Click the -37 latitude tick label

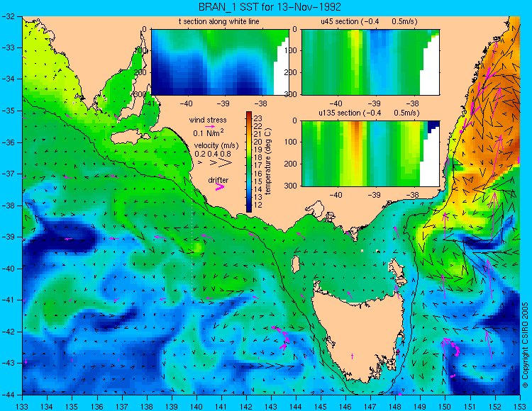[x=9, y=174]
